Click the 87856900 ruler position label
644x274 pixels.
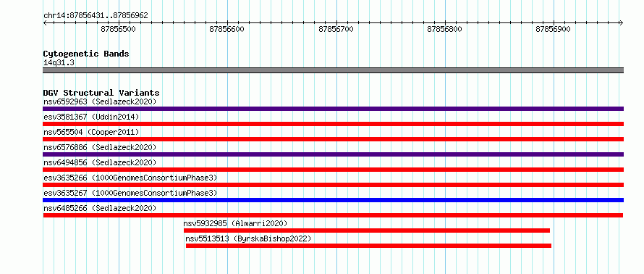point(554,30)
